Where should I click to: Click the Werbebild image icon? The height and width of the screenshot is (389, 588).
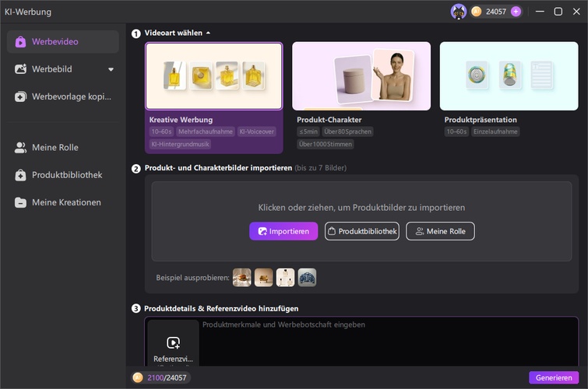(x=20, y=69)
